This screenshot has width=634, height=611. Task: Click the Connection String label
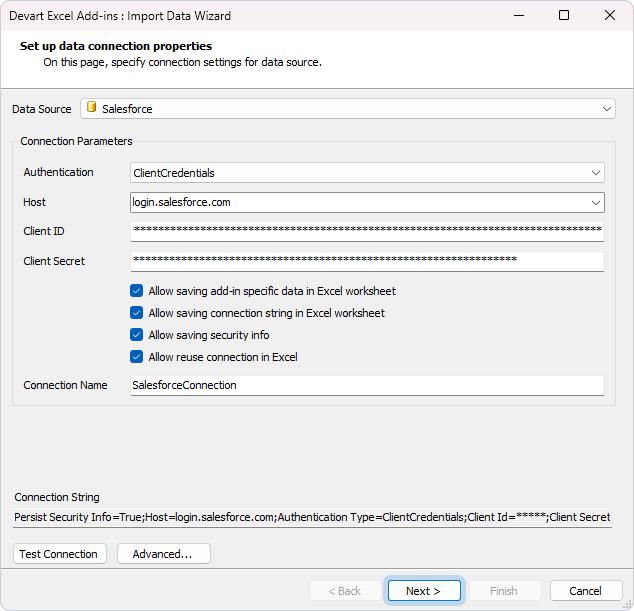[57, 497]
